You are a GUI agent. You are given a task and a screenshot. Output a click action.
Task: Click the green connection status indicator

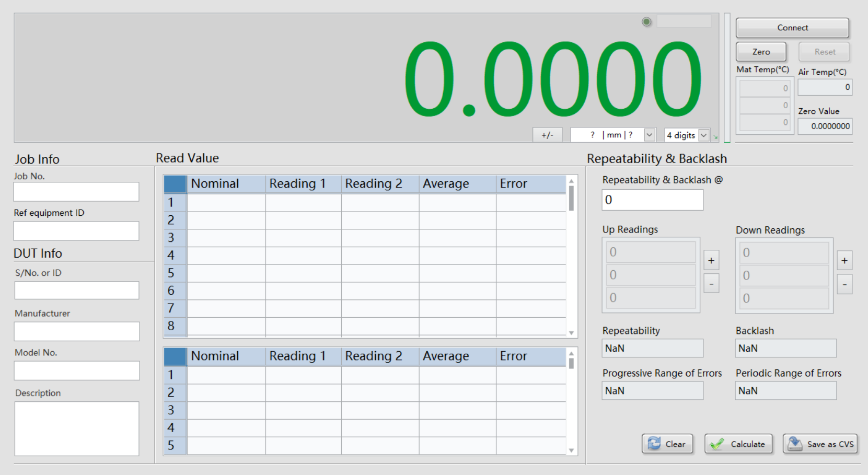[x=646, y=22]
